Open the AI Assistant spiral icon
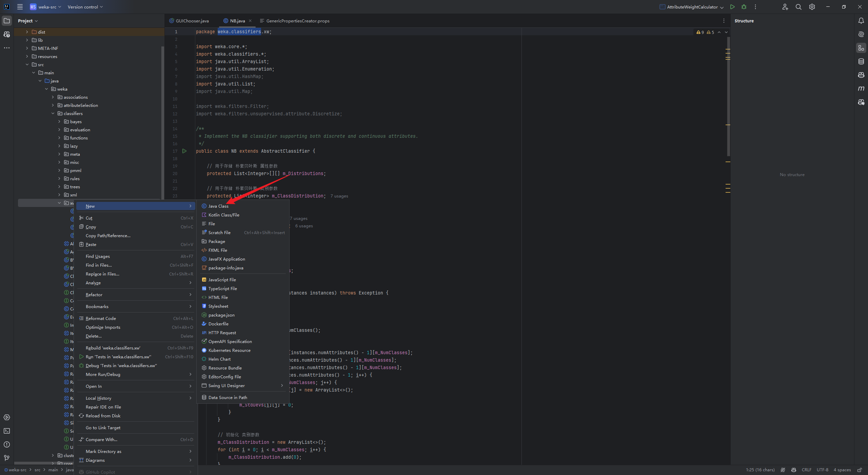Viewport: 868px width, 475px height. 861,34
